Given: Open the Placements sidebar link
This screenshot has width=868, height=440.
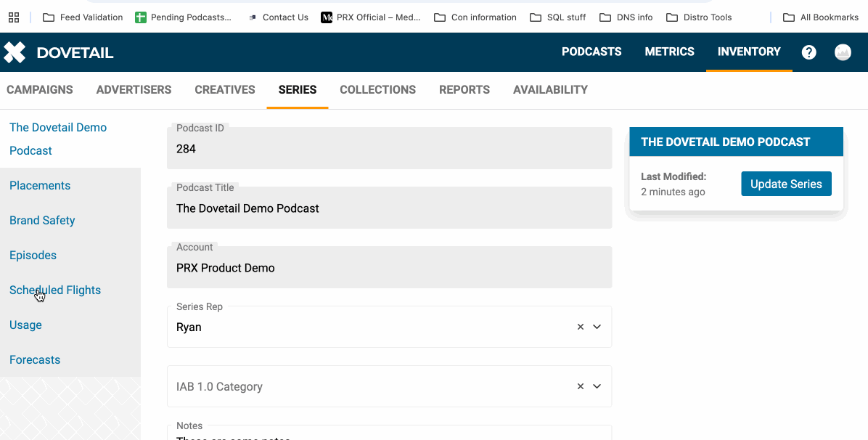Looking at the screenshot, I should 40,186.
